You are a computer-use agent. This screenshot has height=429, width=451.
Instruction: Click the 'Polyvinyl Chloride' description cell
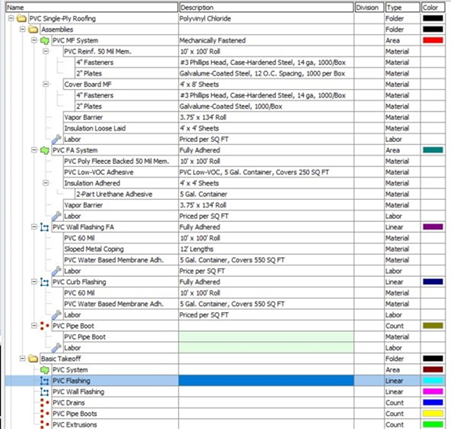click(266, 18)
